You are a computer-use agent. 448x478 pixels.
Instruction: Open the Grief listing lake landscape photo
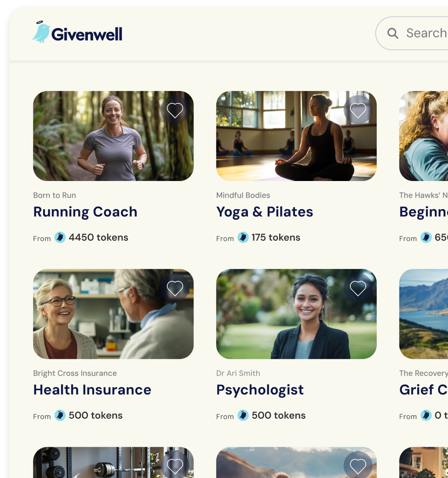[424, 314]
